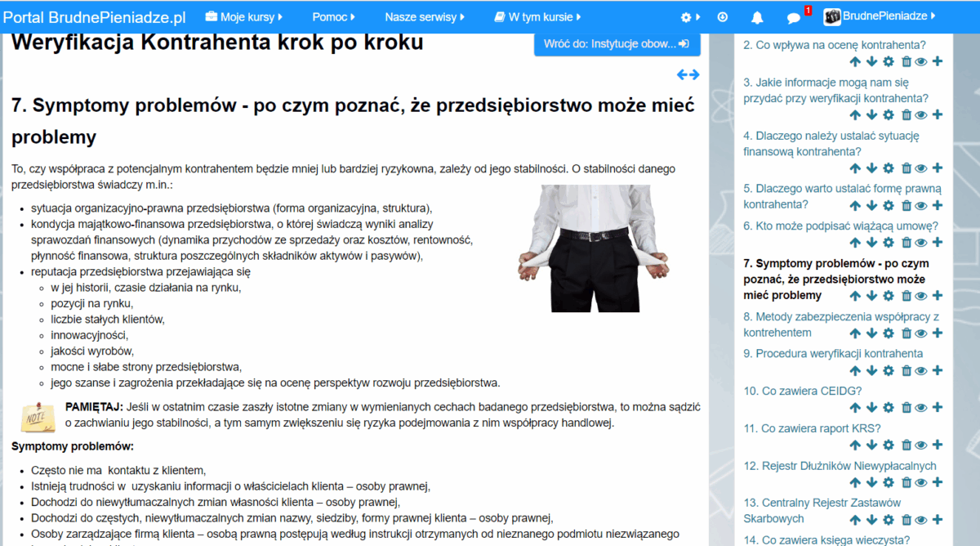
Task: Move chapter 3 up with the arrow
Action: coord(854,114)
